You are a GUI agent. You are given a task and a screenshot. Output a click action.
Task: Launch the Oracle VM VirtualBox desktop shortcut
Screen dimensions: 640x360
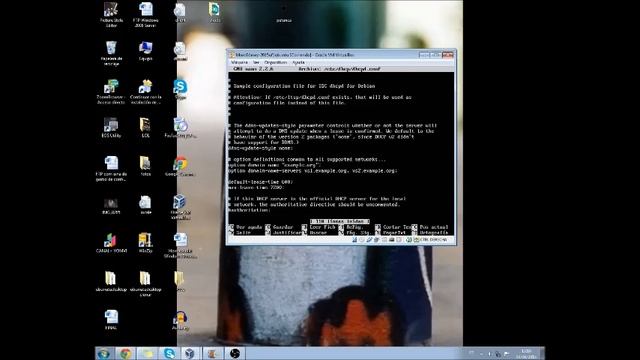click(180, 207)
